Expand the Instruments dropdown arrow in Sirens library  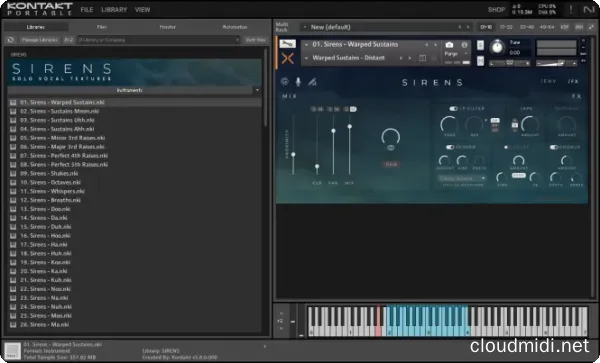257,90
